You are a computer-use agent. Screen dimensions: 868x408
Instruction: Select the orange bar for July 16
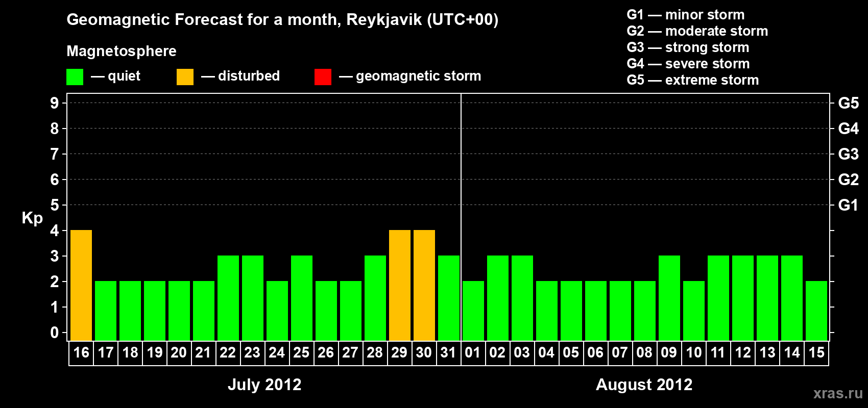coord(81,285)
